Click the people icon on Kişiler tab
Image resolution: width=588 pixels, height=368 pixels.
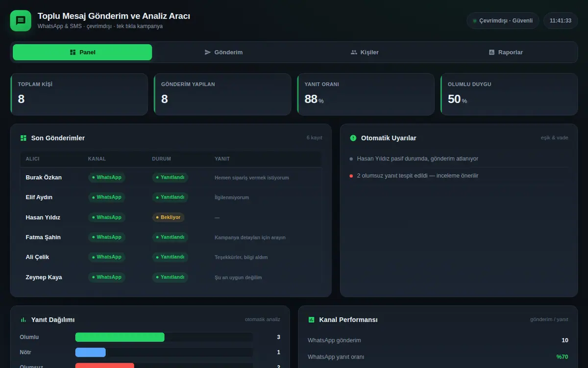354,52
